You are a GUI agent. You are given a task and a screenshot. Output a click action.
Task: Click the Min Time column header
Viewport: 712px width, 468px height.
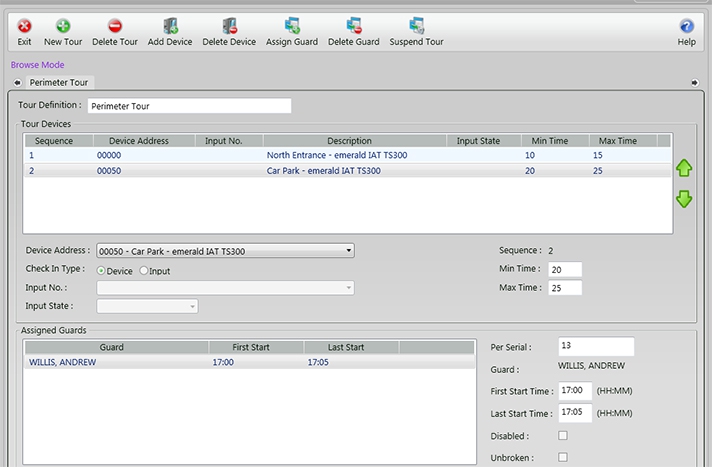555,141
